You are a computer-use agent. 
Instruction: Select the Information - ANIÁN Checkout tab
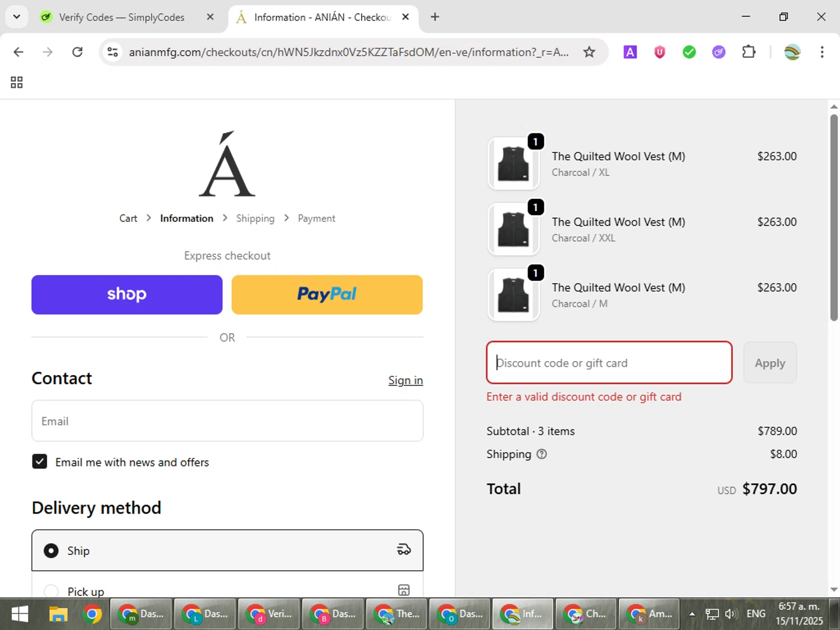(x=322, y=17)
